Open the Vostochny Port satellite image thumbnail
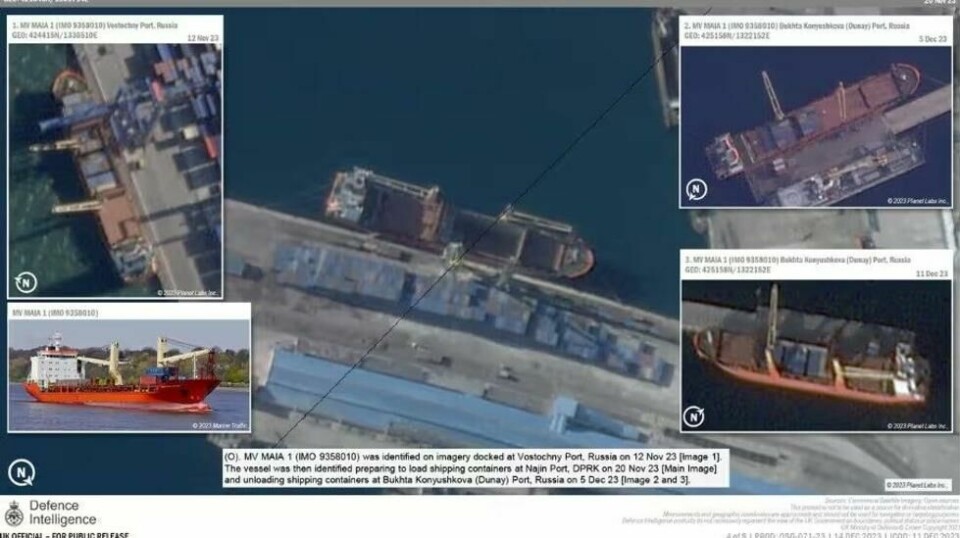Screen dimensions: 960x538 [115, 170]
